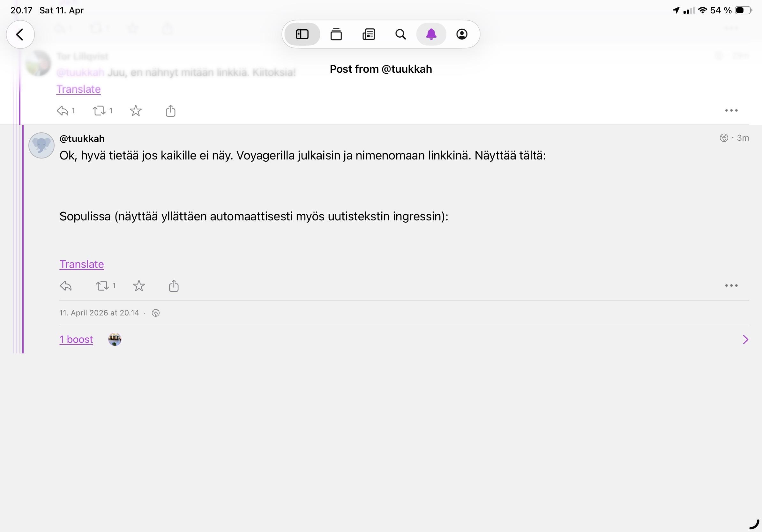Viewport: 762px width, 532px height.
Task: Open search with the magnifier icon
Action: point(400,34)
